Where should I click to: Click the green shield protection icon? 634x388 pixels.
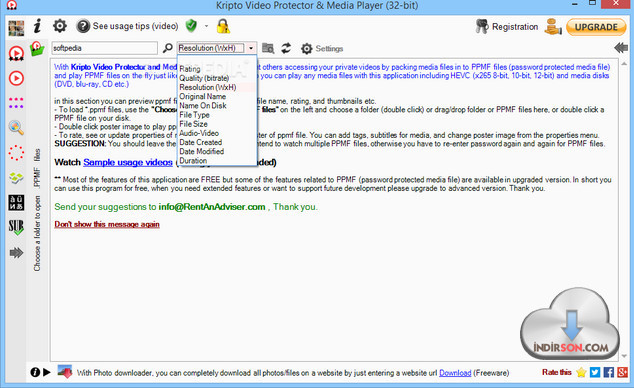tap(191, 26)
